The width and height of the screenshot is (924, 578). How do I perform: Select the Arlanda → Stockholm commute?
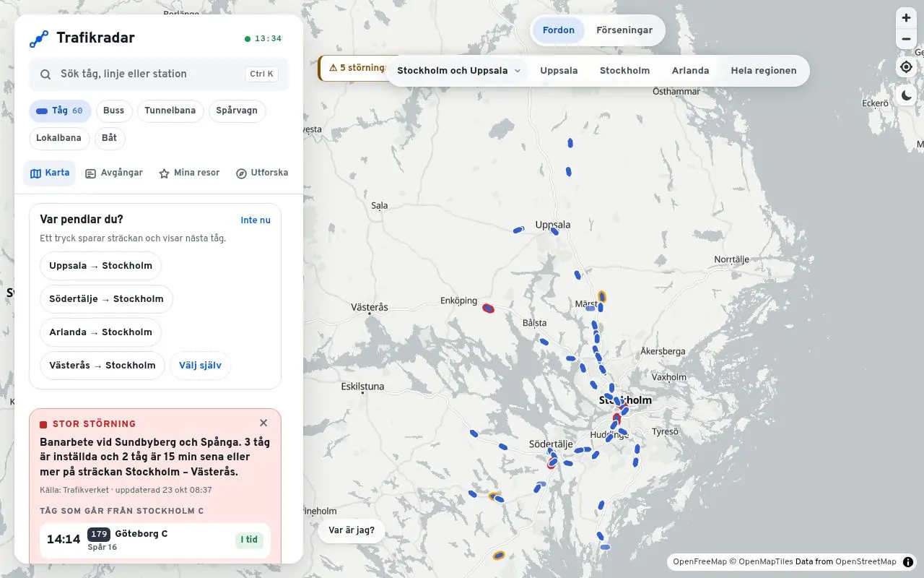pos(100,332)
